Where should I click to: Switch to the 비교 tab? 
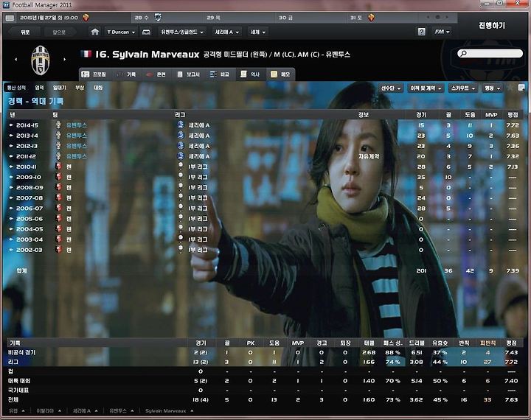(x=220, y=74)
